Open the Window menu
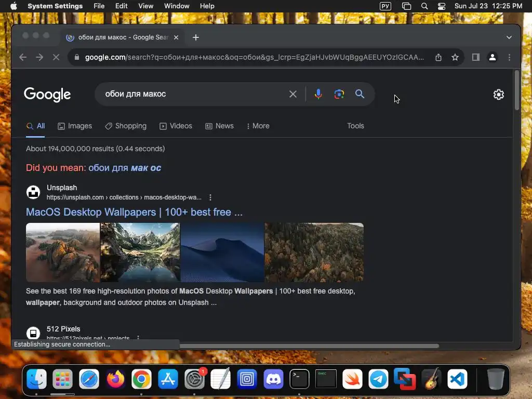532x399 pixels. pos(177,6)
